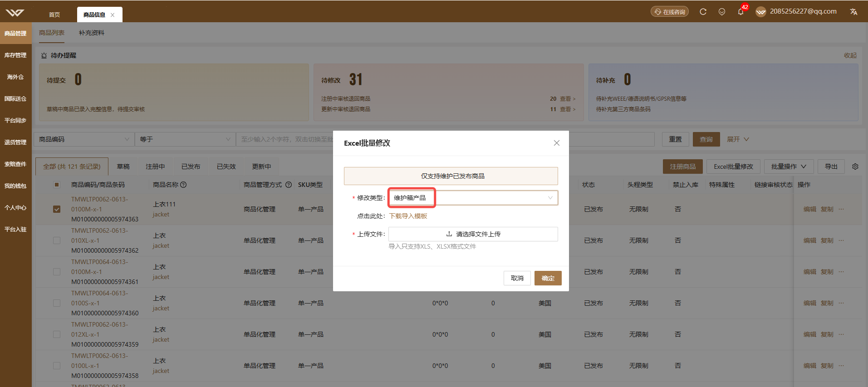
Task: Open the notification bell with 42 badge
Action: click(x=740, y=12)
